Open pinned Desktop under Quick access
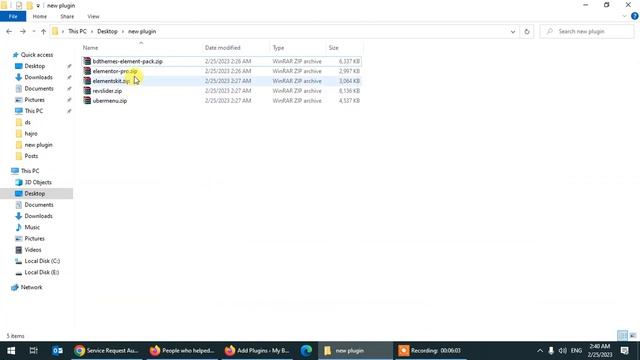This screenshot has height=360, width=640. (35, 66)
